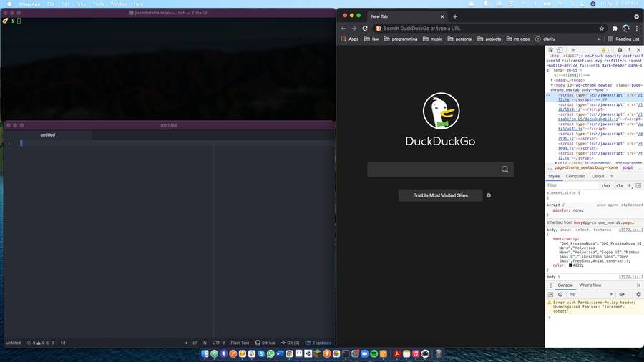
Task: Expand the head element node
Action: [552, 80]
